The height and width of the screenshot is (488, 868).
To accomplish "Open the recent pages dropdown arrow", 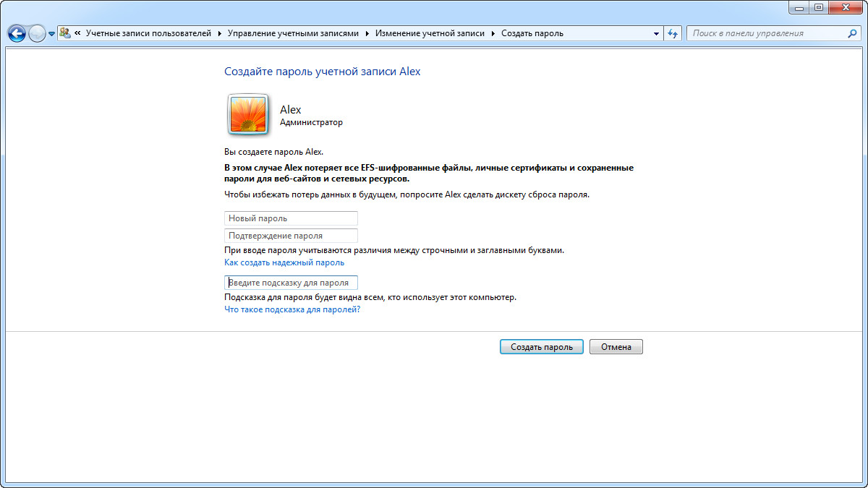I will (51, 34).
